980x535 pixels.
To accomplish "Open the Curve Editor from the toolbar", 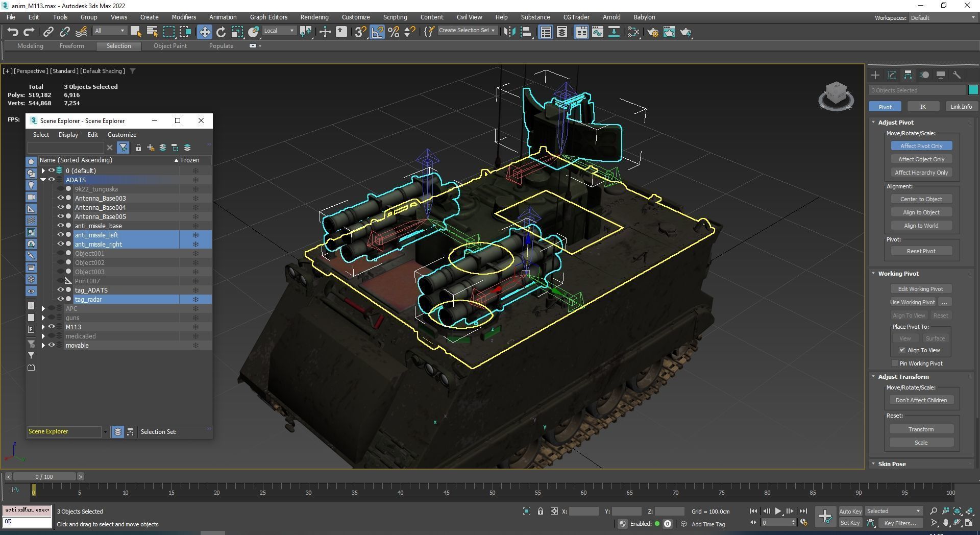I will [598, 32].
